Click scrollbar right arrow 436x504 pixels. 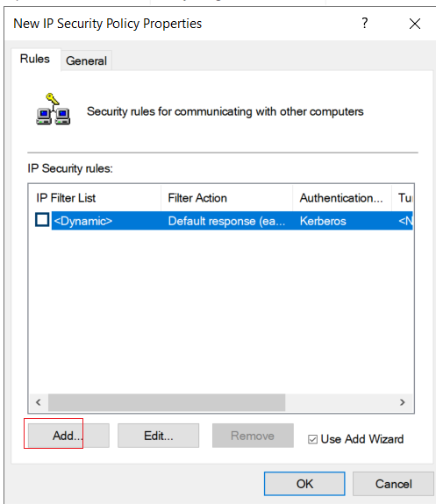402,402
